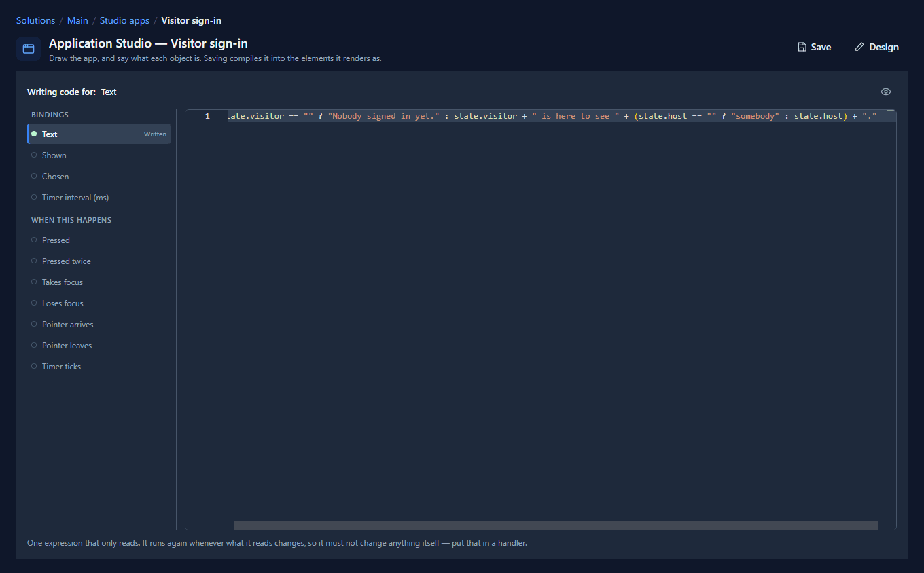Open the Pressed twice handler
The image size is (924, 573).
[99, 261]
